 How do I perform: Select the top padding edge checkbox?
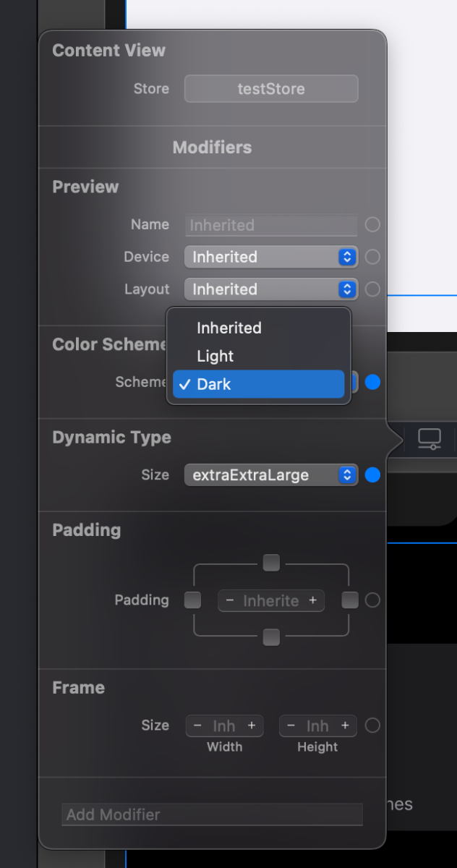coord(271,563)
